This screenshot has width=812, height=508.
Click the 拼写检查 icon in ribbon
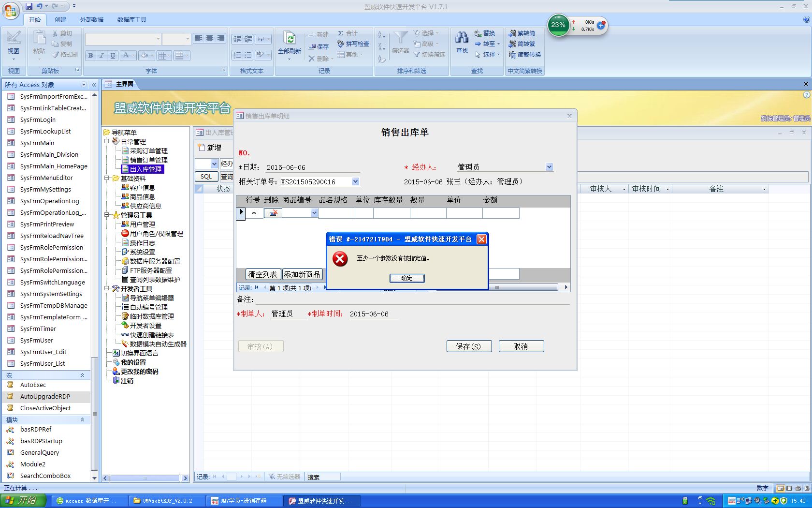[x=341, y=44]
